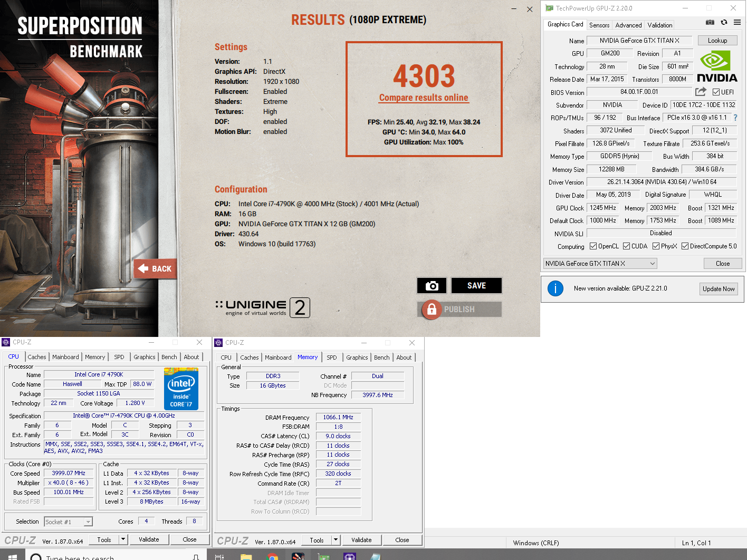Viewport: 747px width, 560px height.
Task: Click the Superposition taskbar icon
Action: click(298, 557)
